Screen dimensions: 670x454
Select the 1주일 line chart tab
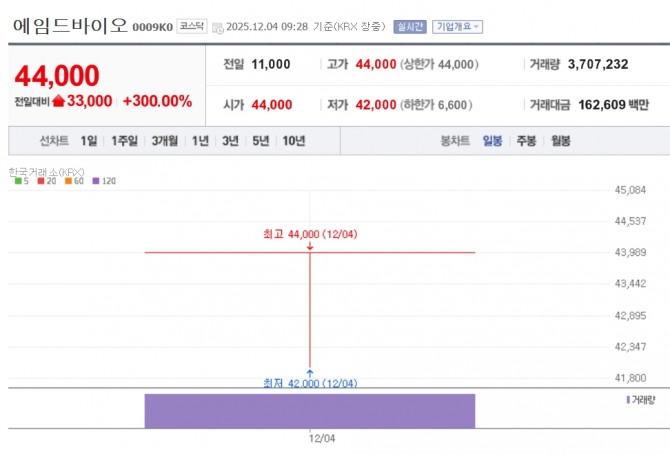[126, 141]
